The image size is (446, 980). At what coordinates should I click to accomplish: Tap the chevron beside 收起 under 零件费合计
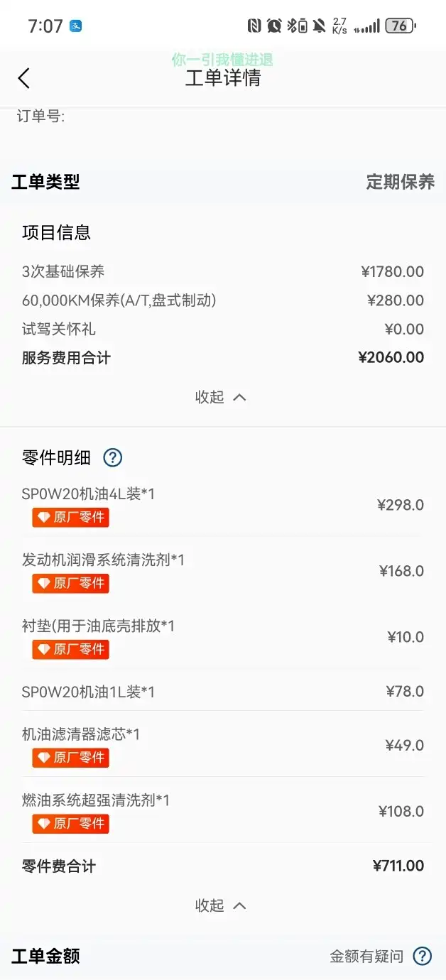click(x=240, y=905)
